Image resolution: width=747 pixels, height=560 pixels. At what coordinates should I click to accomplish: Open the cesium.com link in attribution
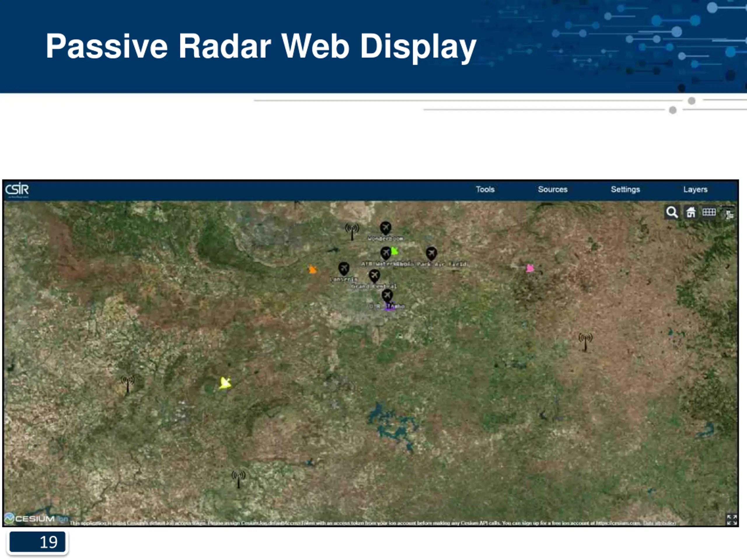(618, 523)
